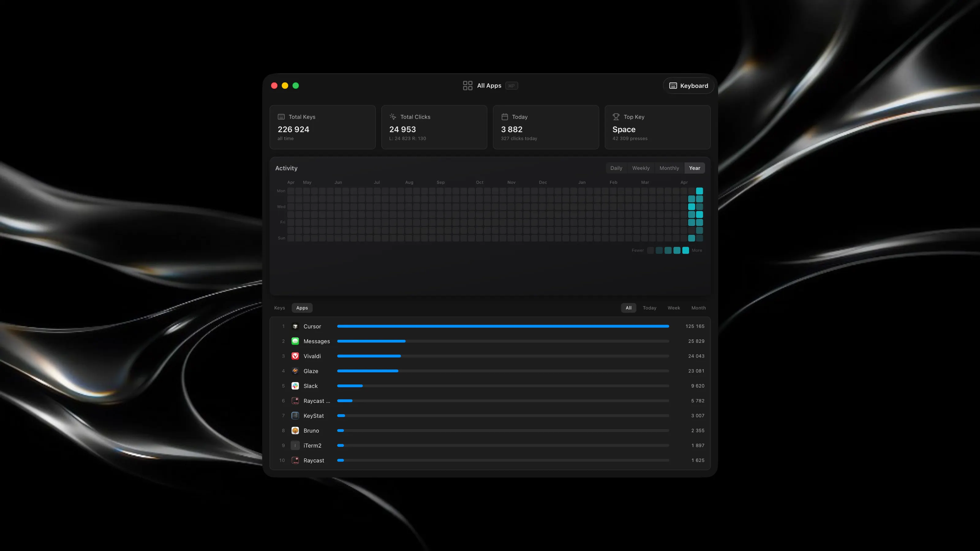Click the Raycast app icon in row 10
Viewport: 980px width, 551px height.
tap(295, 460)
